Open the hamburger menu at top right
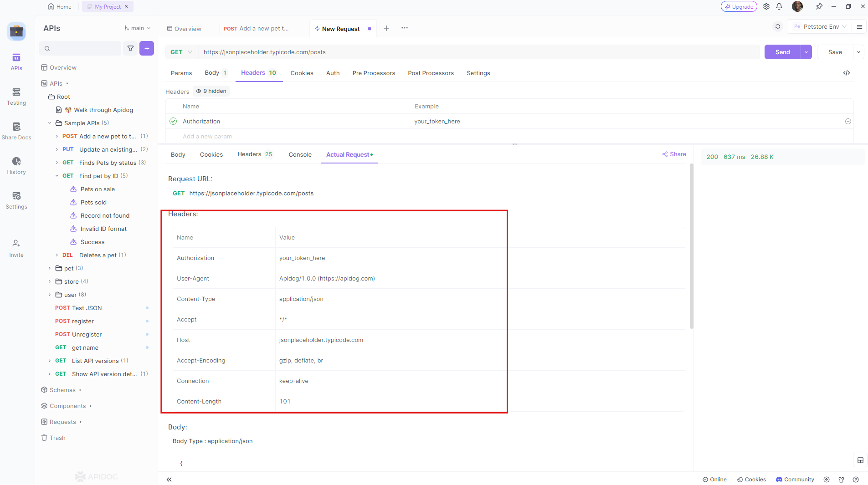 pyautogui.click(x=859, y=26)
